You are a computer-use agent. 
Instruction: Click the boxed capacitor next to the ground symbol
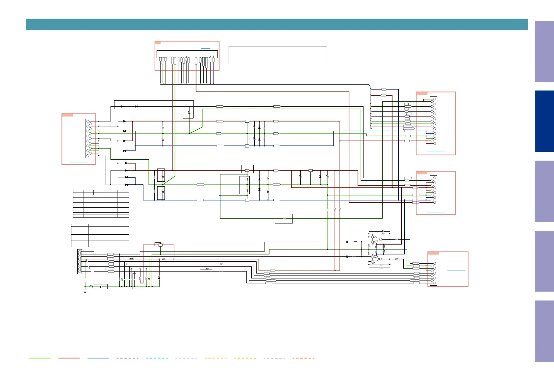click(101, 287)
